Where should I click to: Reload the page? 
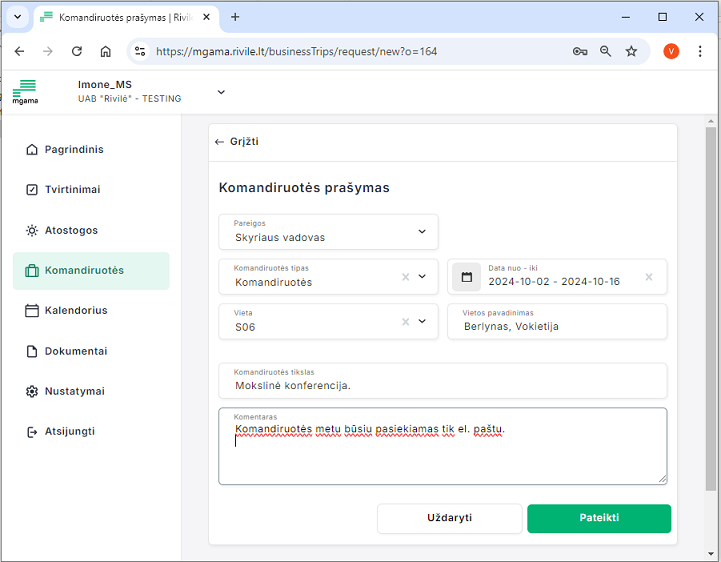pyautogui.click(x=76, y=51)
